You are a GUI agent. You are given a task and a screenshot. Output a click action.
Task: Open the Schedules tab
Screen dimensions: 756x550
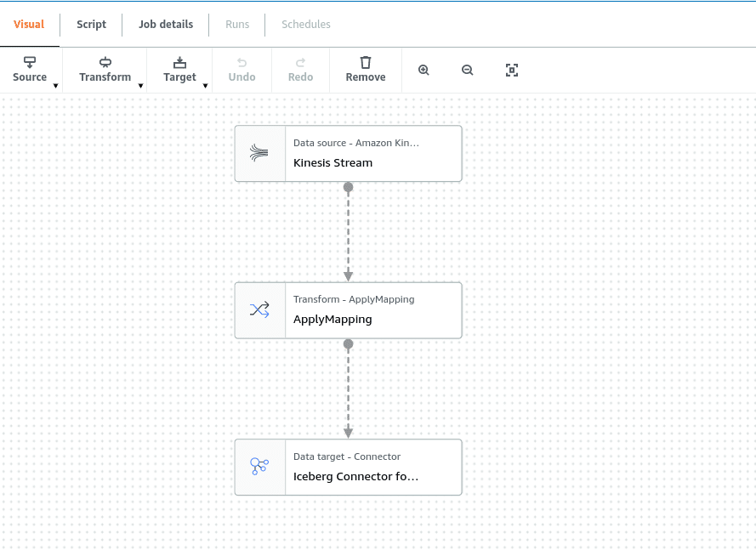[x=305, y=24]
